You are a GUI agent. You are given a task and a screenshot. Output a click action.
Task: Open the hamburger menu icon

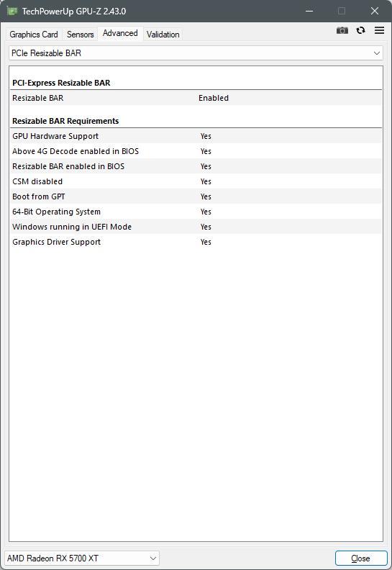point(379,30)
